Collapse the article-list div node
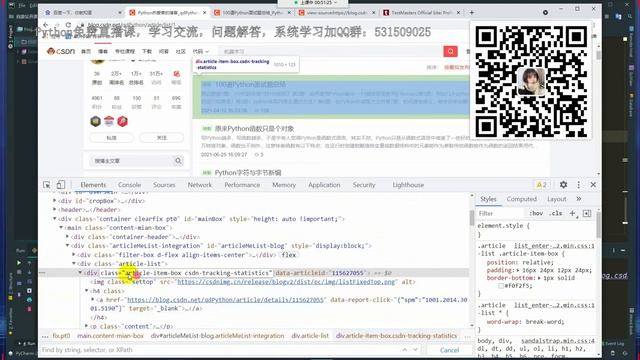 74,264
